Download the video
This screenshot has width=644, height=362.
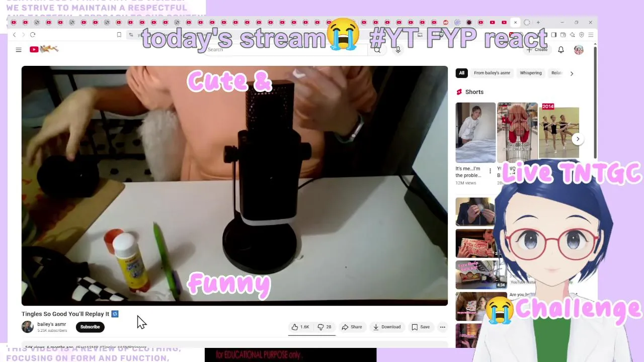(387, 327)
